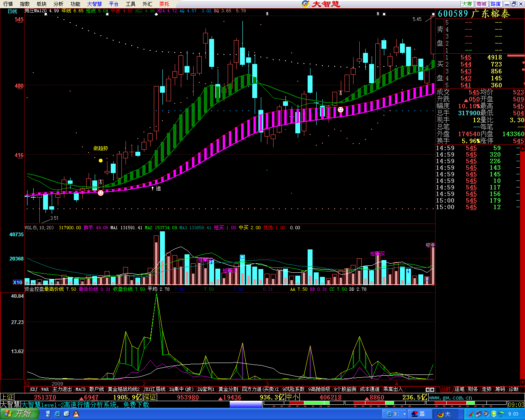
Task: Select the 成本通道 indicator tab
Action: pyautogui.click(x=370, y=389)
